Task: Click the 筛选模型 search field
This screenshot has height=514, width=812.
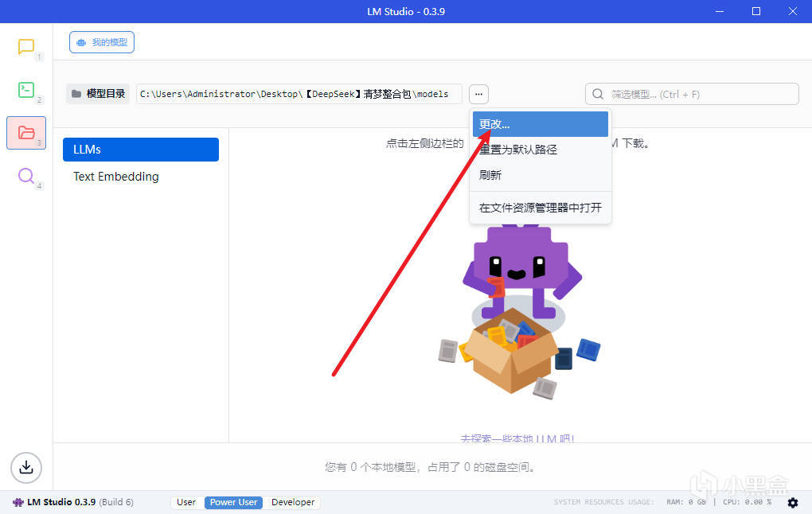Action: 692,94
